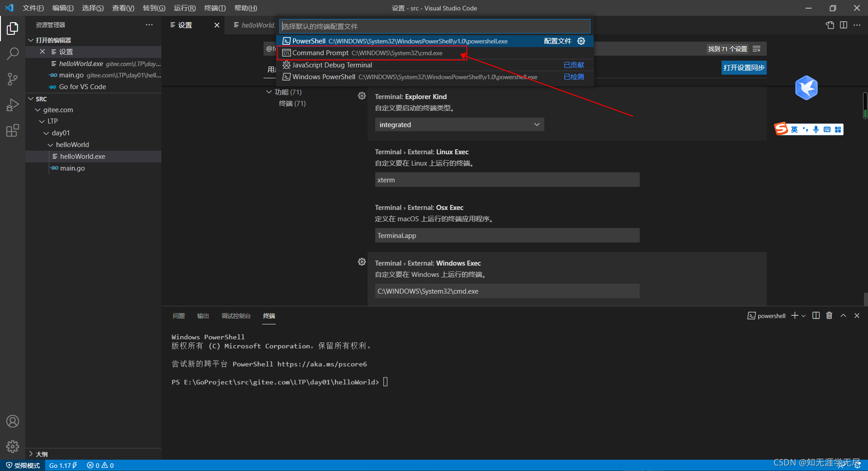Open the Explorer view in activity bar
868x471 pixels.
pos(13,29)
